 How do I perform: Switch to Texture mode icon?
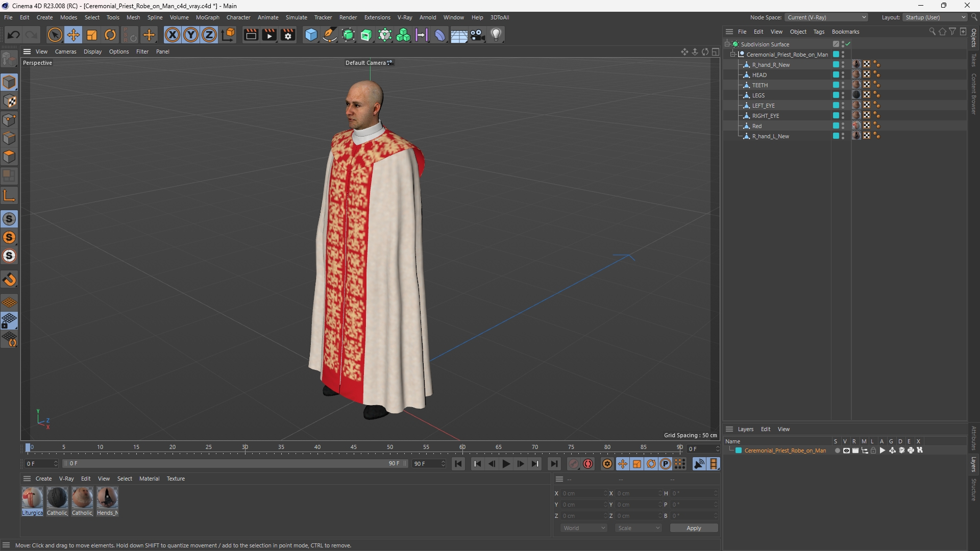tap(9, 101)
